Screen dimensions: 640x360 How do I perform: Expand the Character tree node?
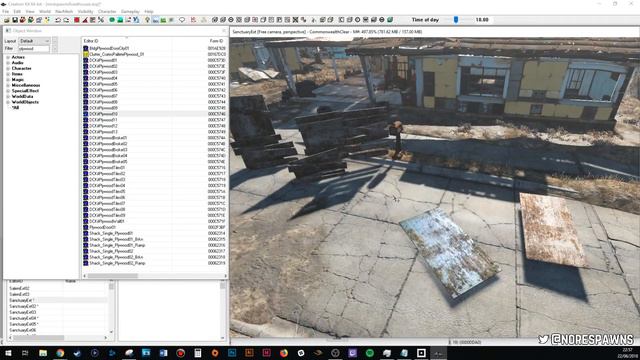(8, 68)
